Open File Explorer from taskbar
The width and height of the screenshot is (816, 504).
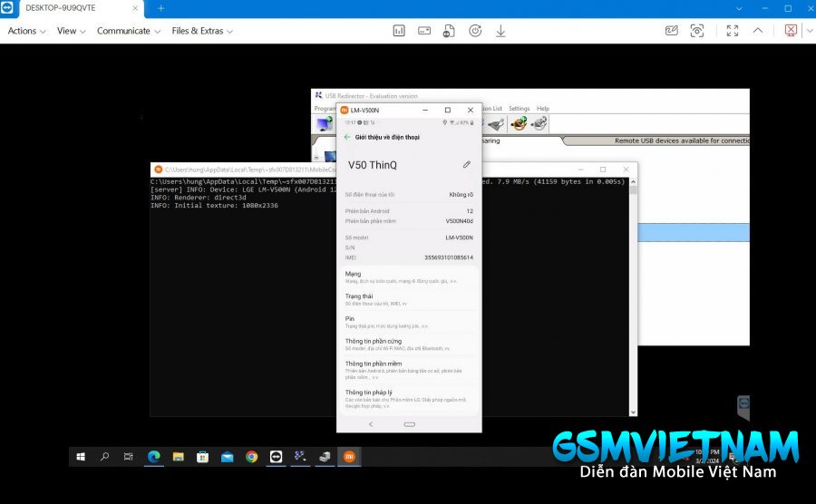pos(178,457)
